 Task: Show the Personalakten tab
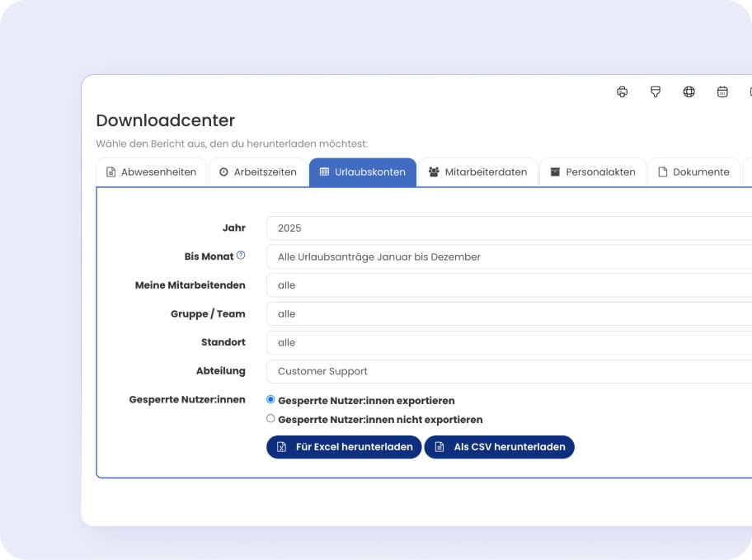[x=593, y=172]
